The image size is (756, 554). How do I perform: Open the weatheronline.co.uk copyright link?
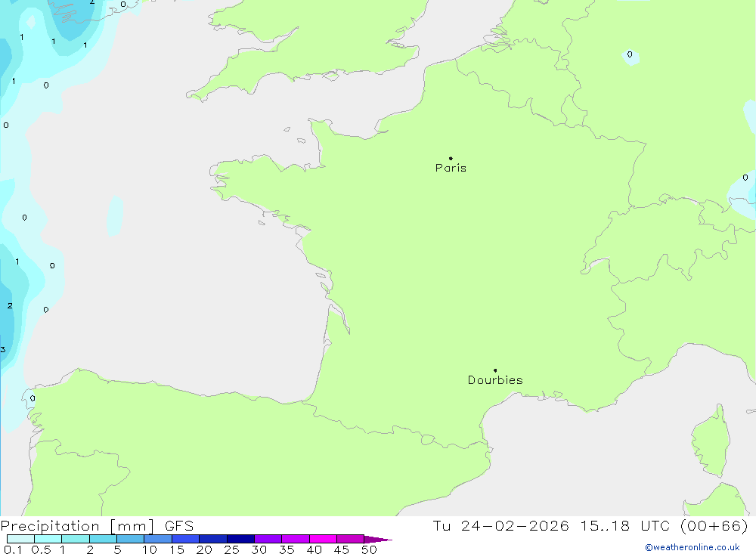coord(692,547)
